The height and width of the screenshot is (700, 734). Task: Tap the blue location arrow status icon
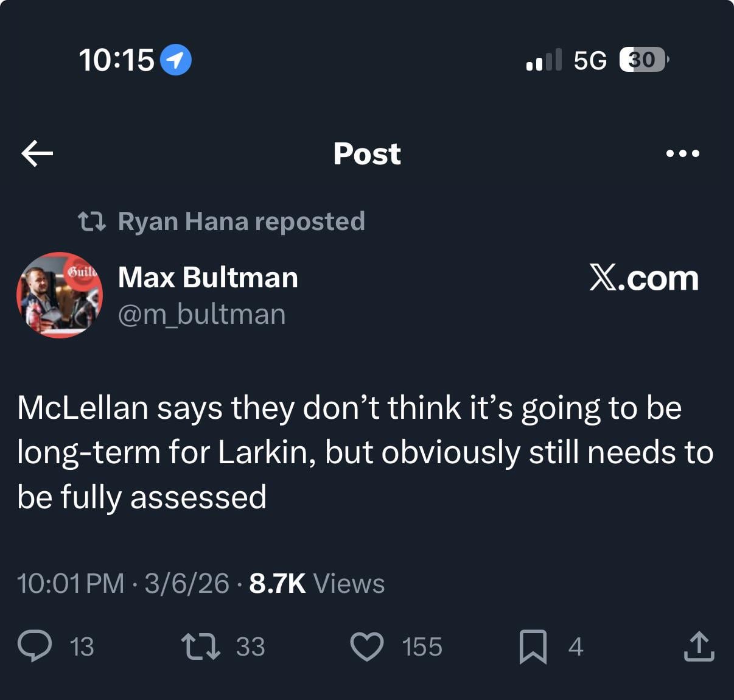175,60
